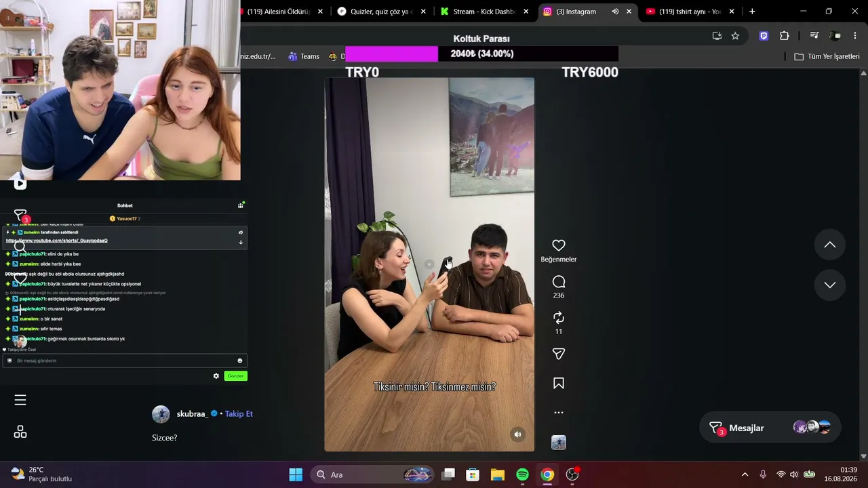
Task: Mute the reel with the speaker button
Action: [x=517, y=434]
